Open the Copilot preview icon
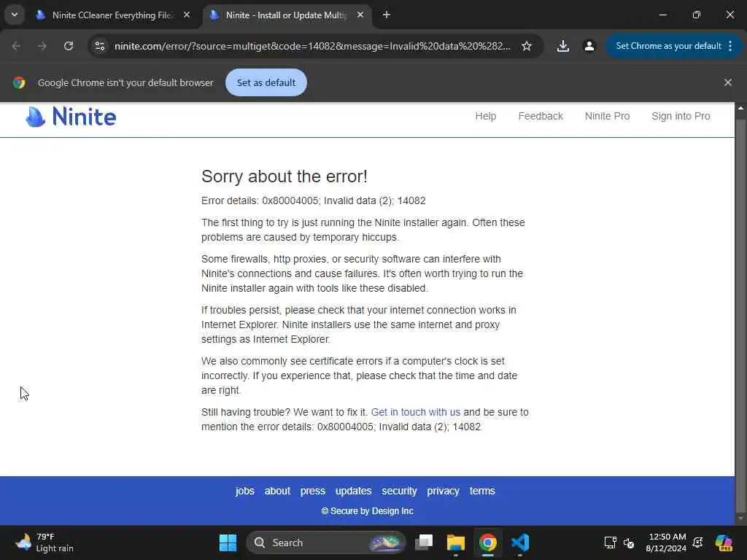Image resolution: width=747 pixels, height=560 pixels. [724, 542]
